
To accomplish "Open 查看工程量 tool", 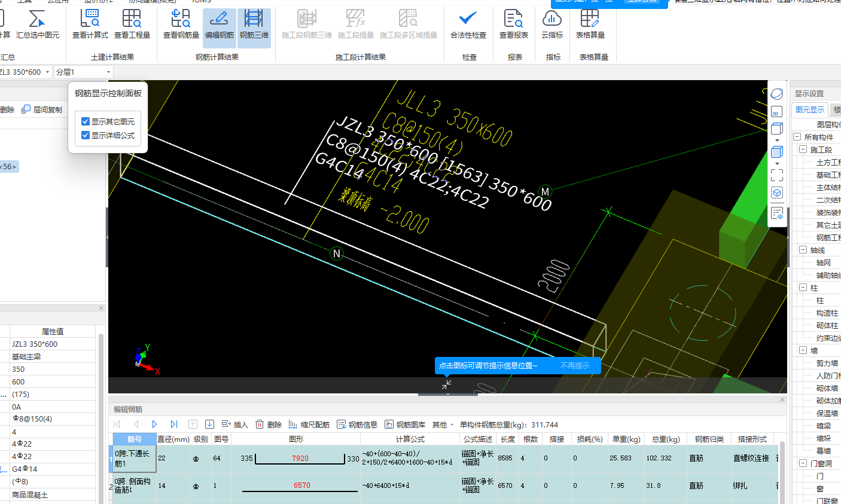I will [132, 24].
